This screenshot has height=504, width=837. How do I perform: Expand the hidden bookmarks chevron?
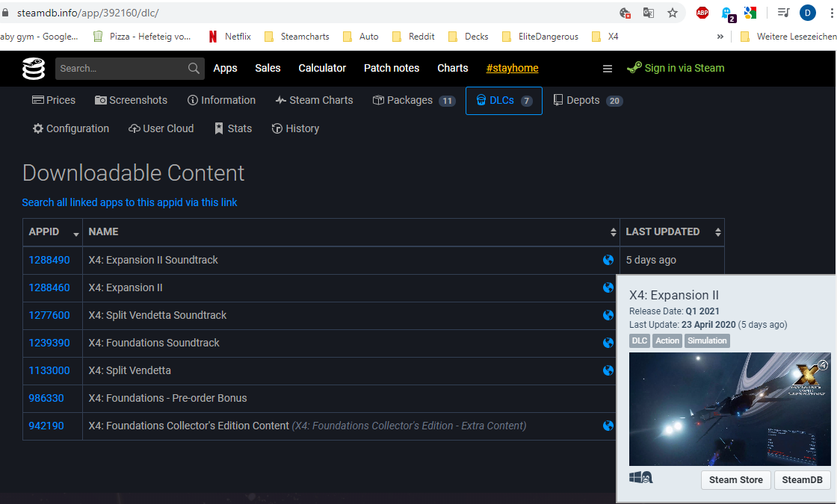tap(720, 37)
